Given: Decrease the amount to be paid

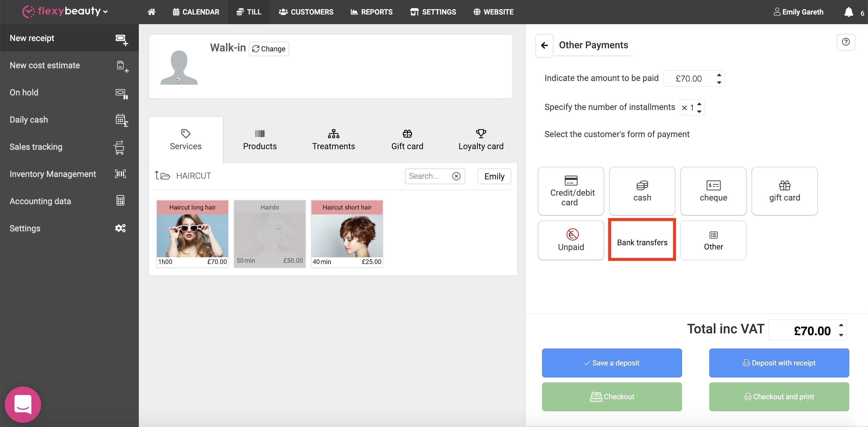Looking at the screenshot, I should click(719, 82).
